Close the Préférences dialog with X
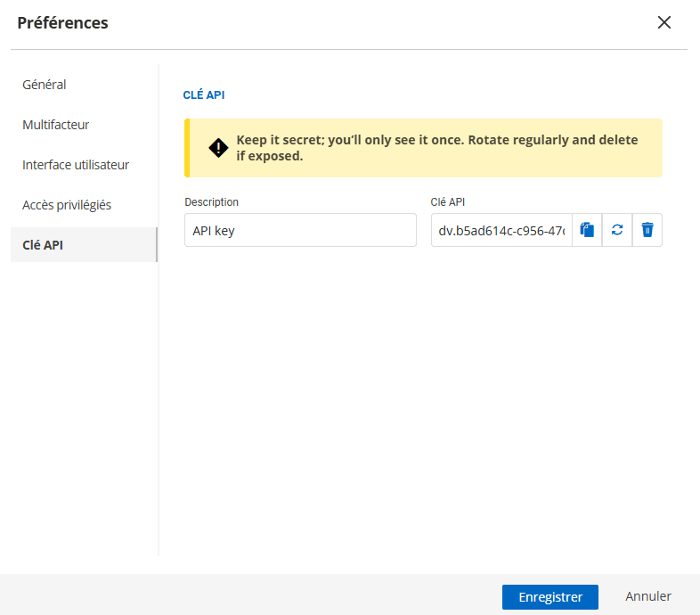The width and height of the screenshot is (700, 615). [x=663, y=23]
